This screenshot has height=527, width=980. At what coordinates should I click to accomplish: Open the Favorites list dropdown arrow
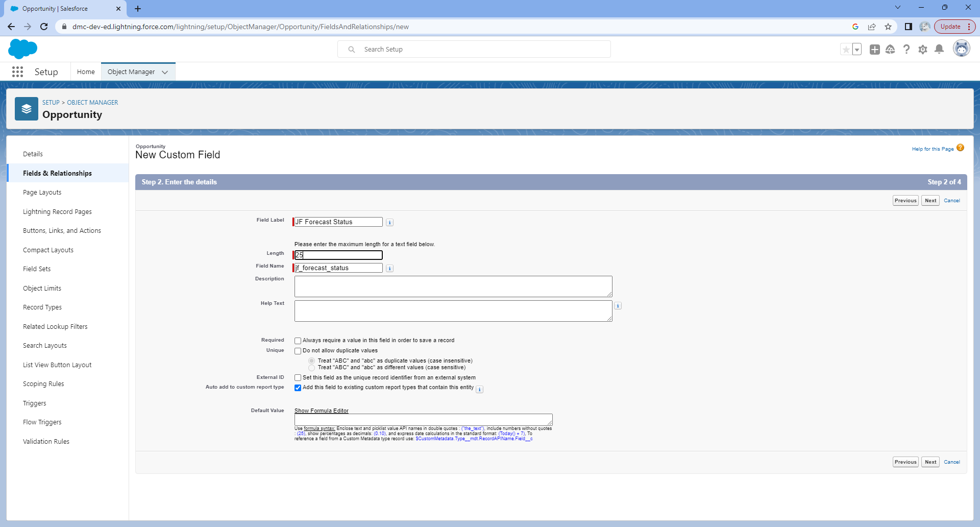click(x=857, y=50)
